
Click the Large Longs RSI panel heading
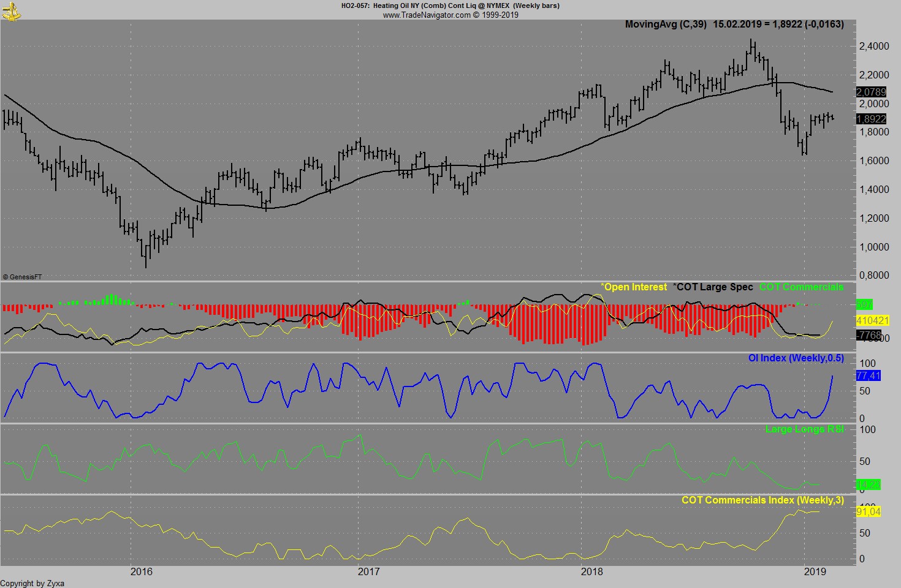pos(807,429)
